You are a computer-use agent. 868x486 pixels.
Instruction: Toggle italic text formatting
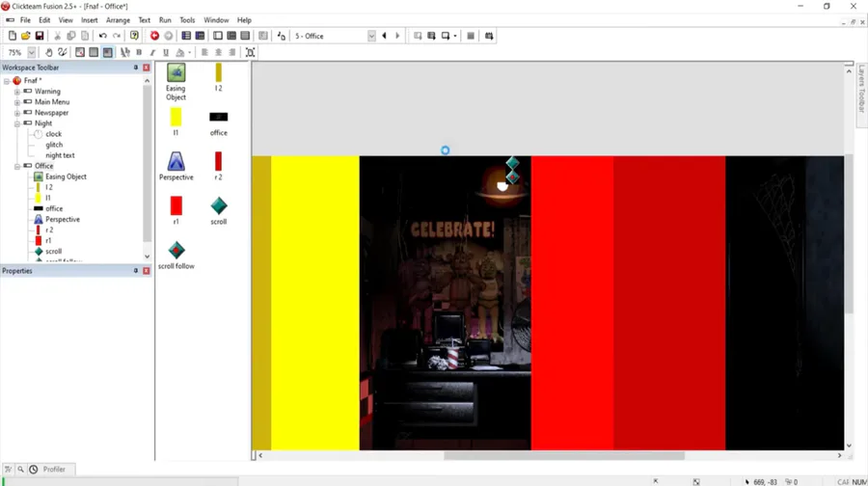coord(152,53)
